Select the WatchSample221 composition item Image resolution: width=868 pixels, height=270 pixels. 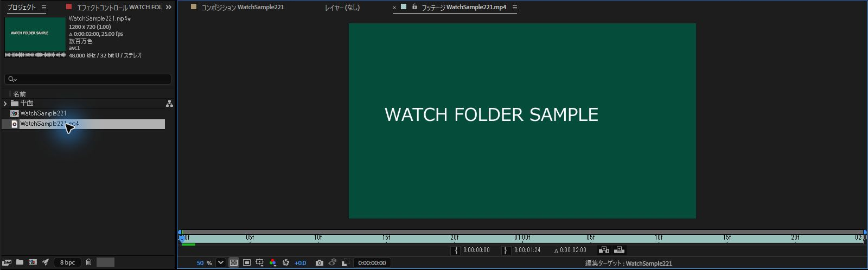click(x=83, y=113)
